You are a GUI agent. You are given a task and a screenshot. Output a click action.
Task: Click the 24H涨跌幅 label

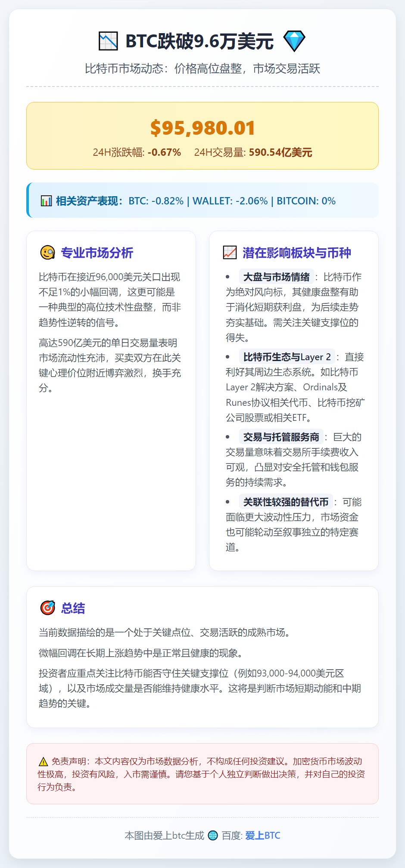(119, 152)
